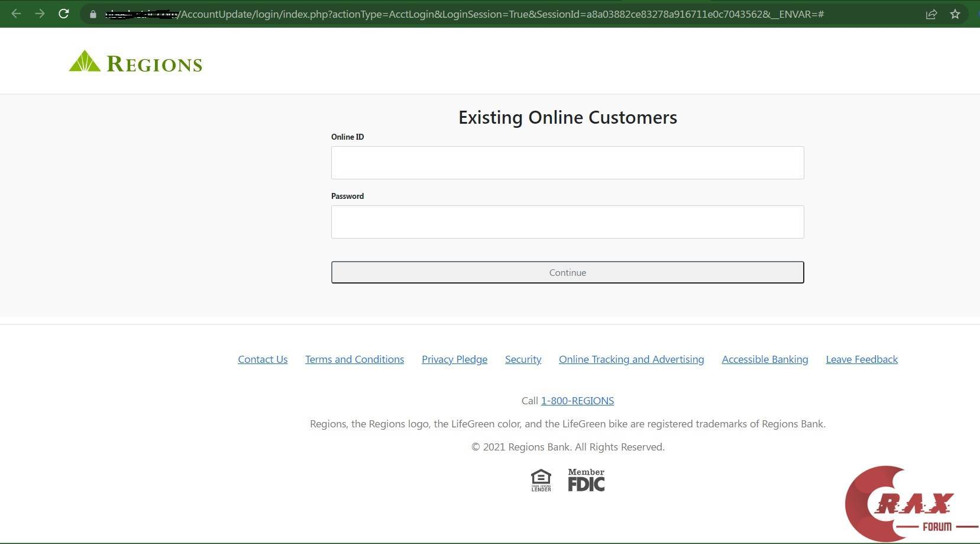Click the Password label

(348, 196)
